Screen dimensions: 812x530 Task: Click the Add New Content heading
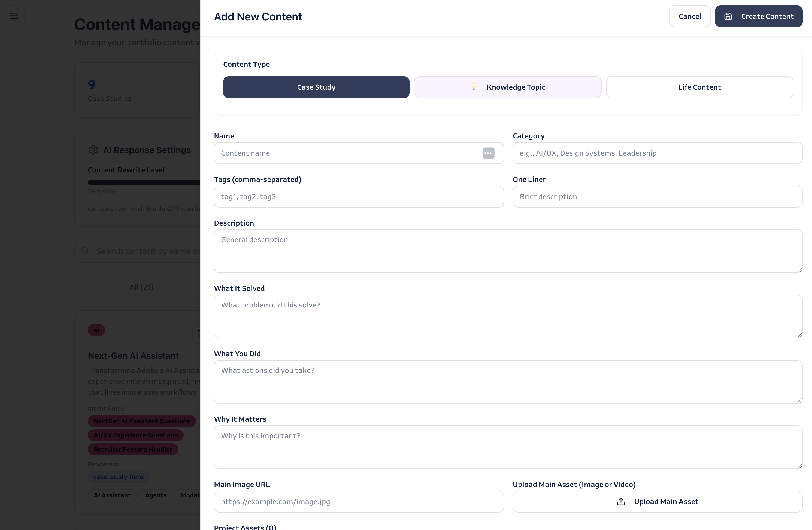257,17
